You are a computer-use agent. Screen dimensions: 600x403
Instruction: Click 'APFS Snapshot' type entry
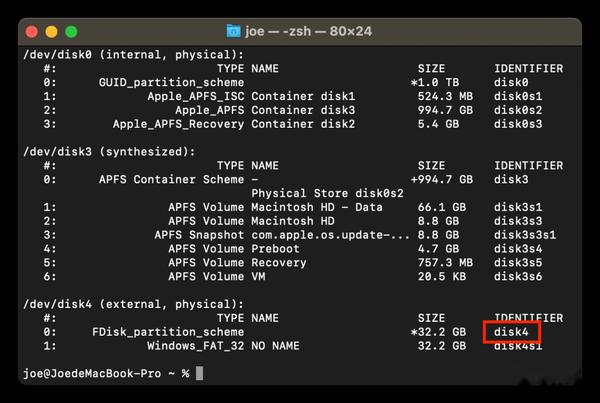click(199, 235)
